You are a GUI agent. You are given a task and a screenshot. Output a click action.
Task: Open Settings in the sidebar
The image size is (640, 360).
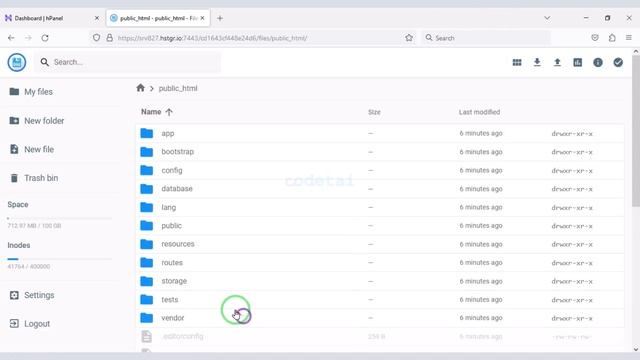[x=32, y=295]
